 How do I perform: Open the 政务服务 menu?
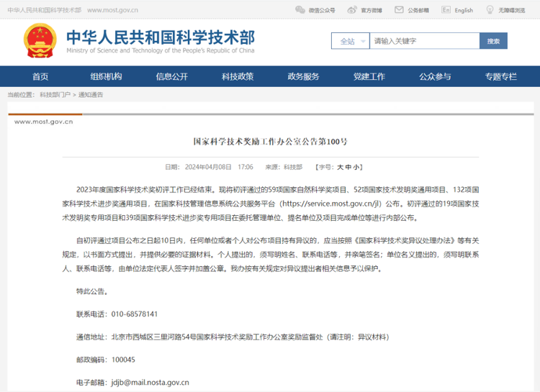click(x=303, y=76)
